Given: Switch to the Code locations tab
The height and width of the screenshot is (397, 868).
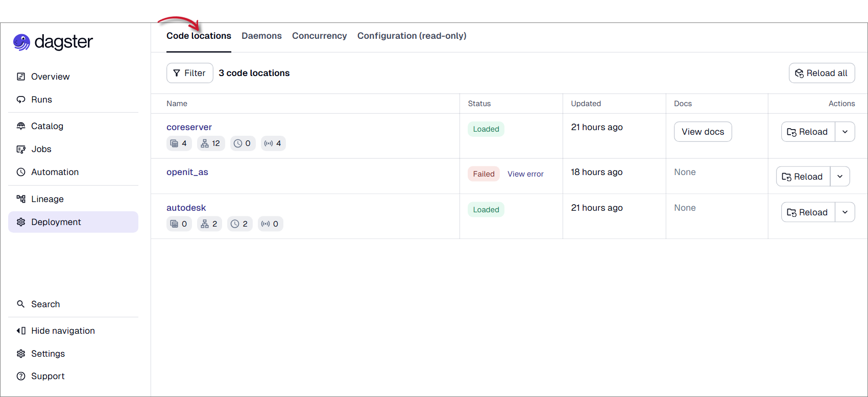Looking at the screenshot, I should [x=199, y=36].
